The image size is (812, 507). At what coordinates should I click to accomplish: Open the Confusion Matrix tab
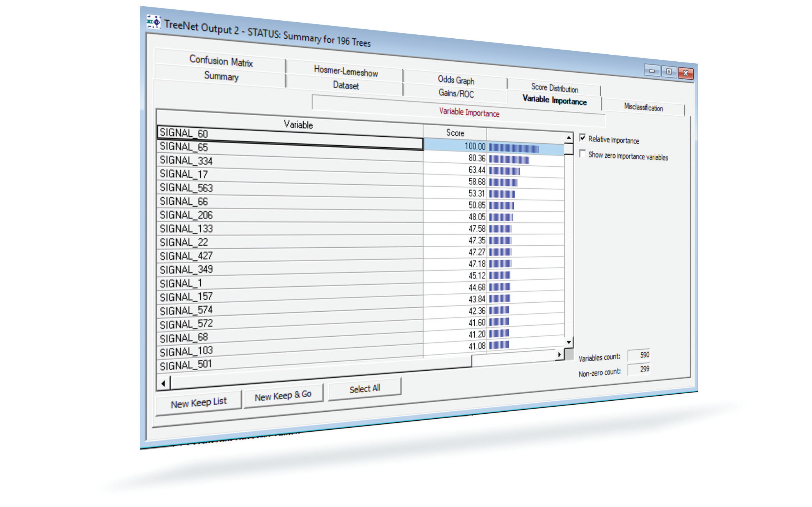[x=221, y=61]
